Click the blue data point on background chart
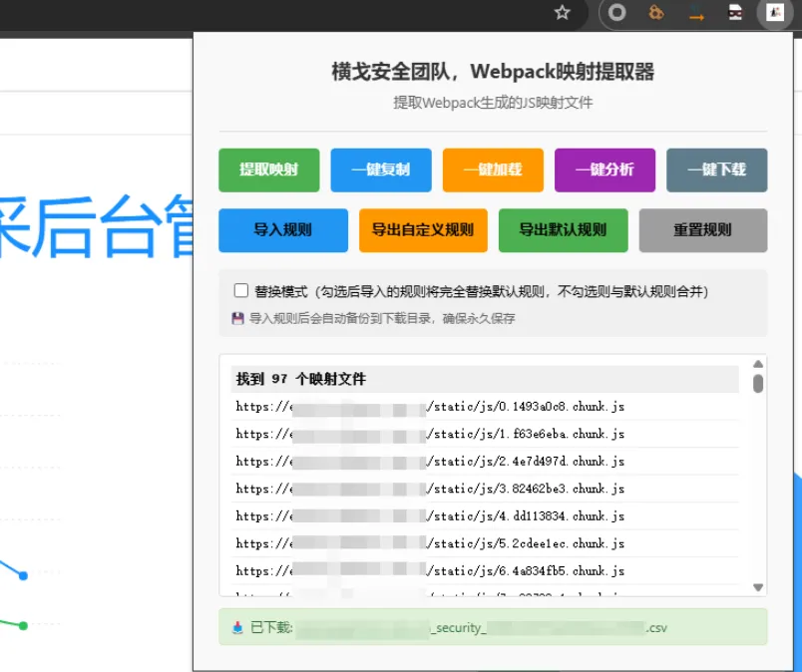 [x=23, y=576]
